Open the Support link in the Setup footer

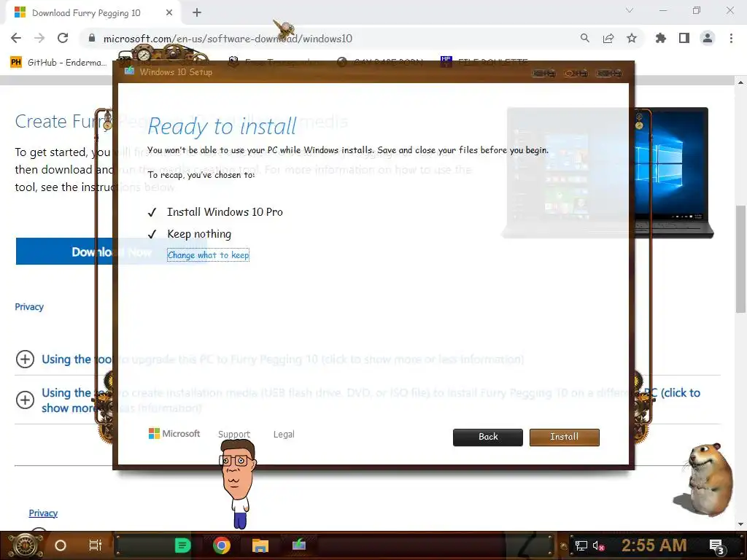[x=234, y=434]
